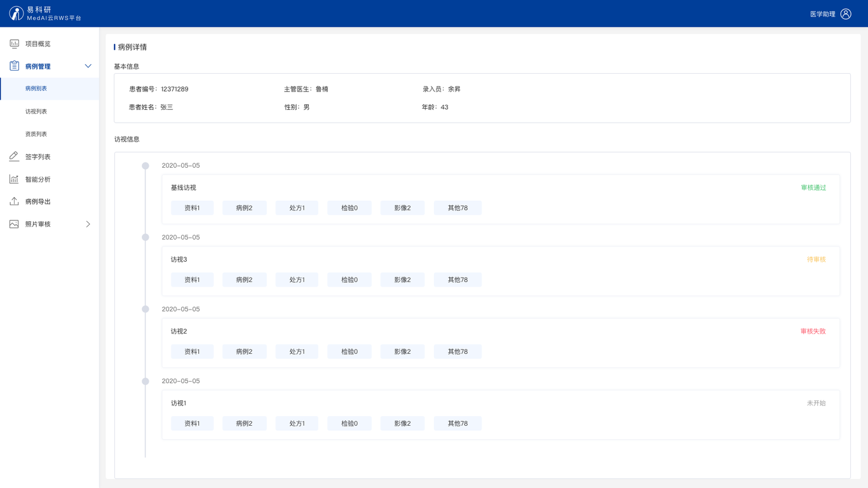Click 影像2 in 访视3 card

402,280
